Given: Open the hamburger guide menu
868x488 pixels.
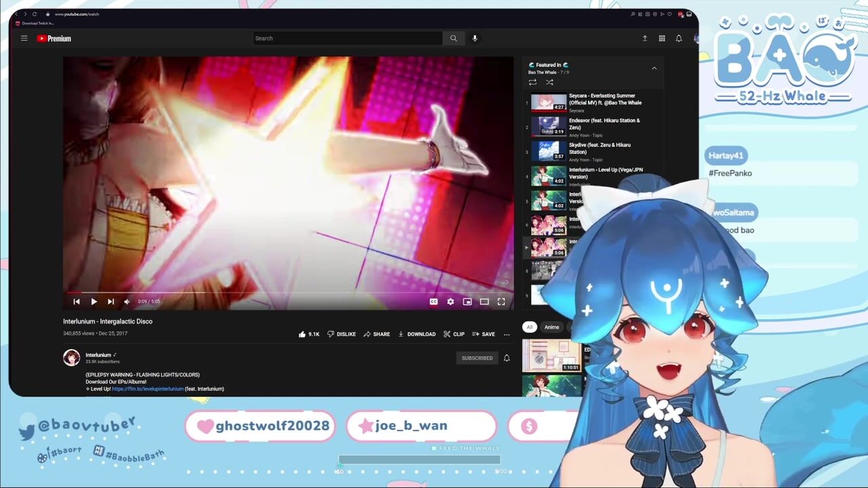Looking at the screenshot, I should pyautogui.click(x=24, y=39).
